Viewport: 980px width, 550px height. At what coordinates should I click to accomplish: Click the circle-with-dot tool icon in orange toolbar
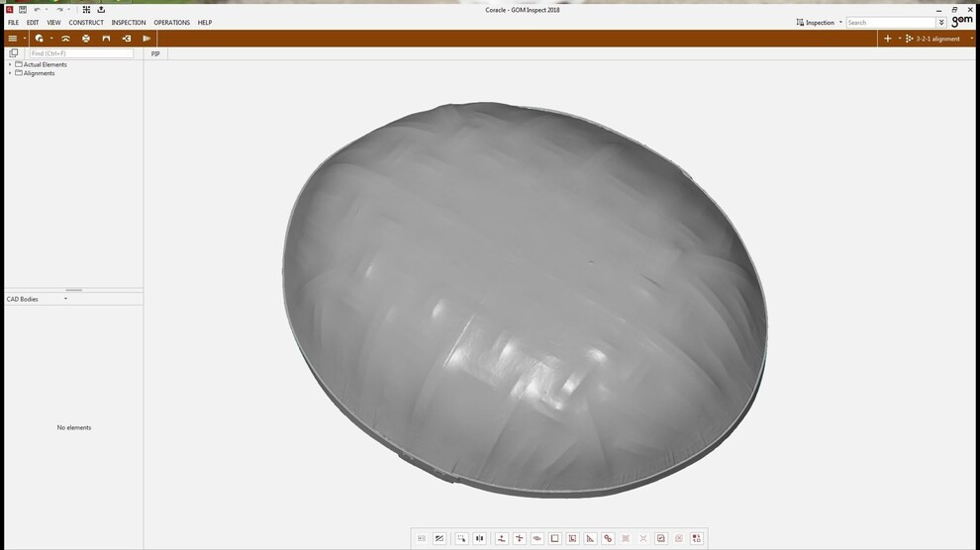tap(40, 39)
